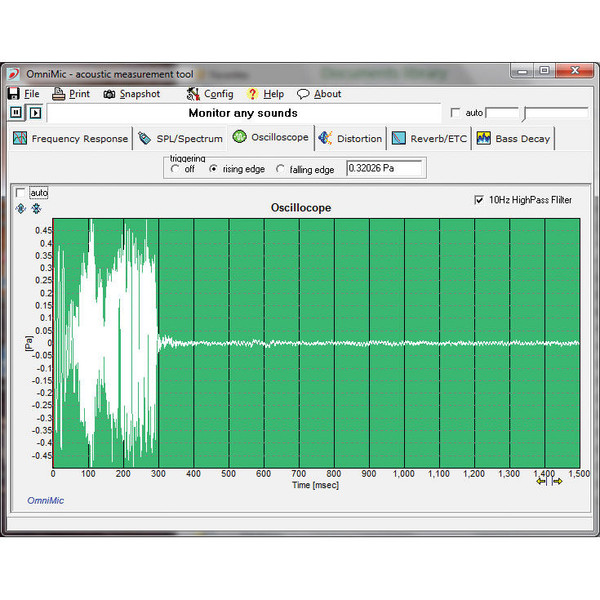Click the slider thumb in the top-right slider
Image resolution: width=600 pixels, height=600 pixels.
[x=525, y=114]
